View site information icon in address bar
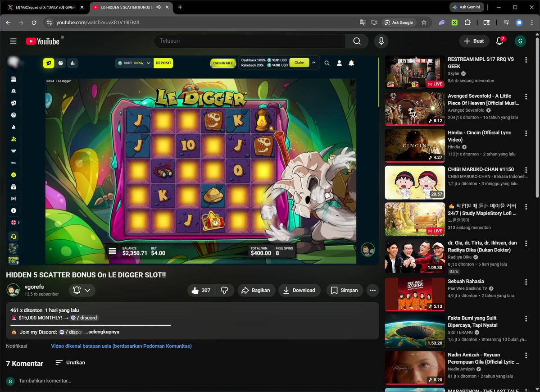 [49, 23]
